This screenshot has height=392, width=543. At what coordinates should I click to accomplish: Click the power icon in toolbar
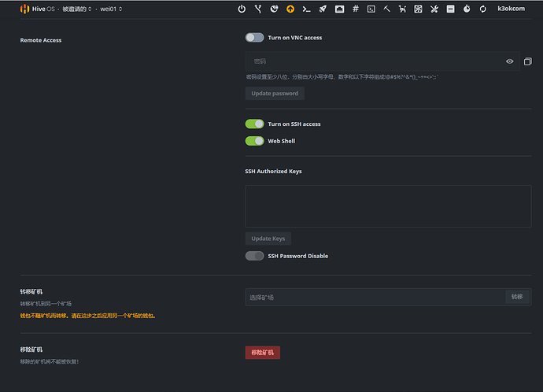[242, 9]
